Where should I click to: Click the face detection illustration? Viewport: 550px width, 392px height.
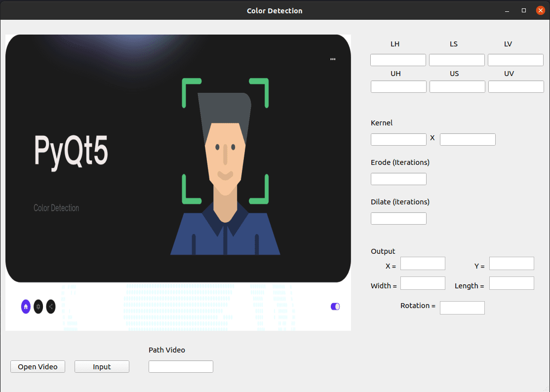(225, 166)
